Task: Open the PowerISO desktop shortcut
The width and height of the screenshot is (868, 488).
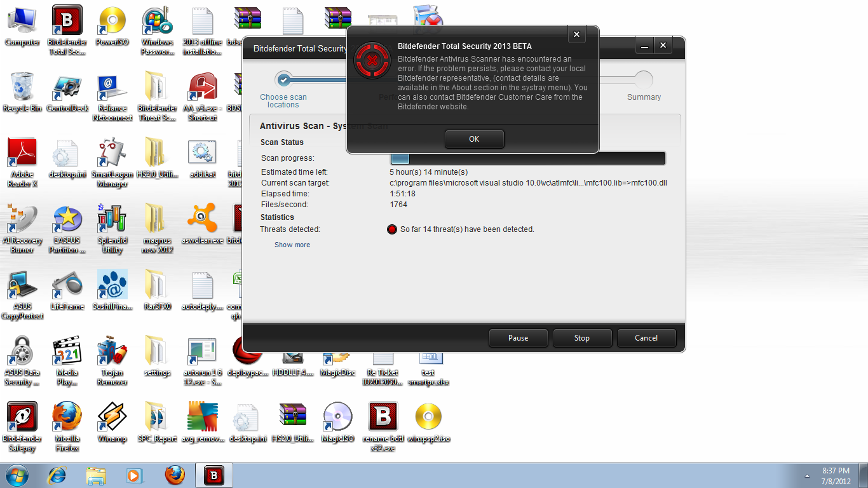Action: coord(112,26)
